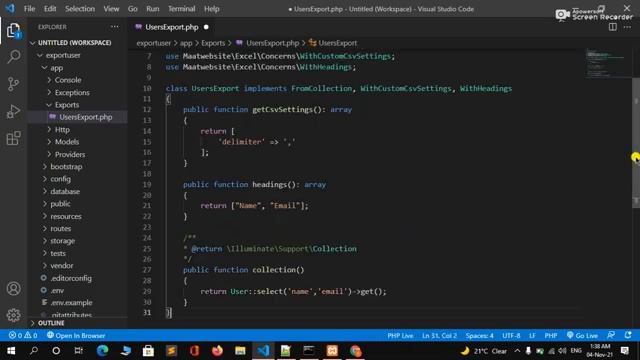The width and height of the screenshot is (640, 360).
Task: Open the notifications bell in status bar
Action: [628, 336]
